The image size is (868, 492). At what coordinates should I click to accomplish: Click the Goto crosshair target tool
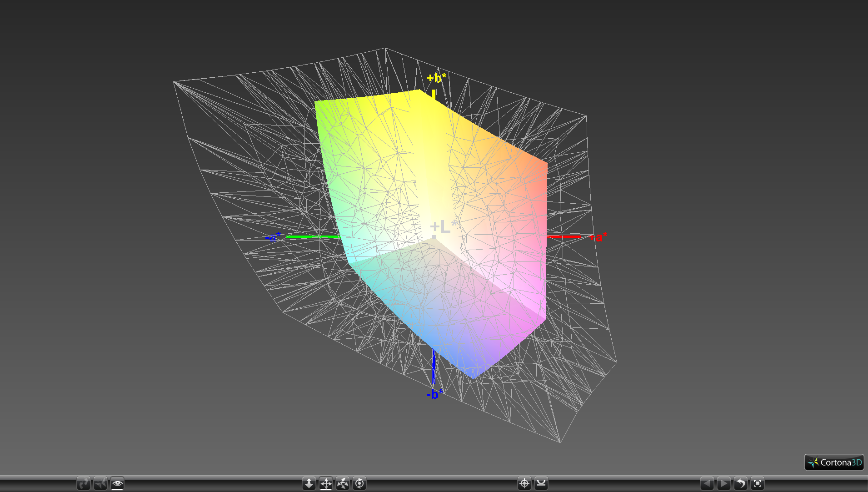(524, 483)
